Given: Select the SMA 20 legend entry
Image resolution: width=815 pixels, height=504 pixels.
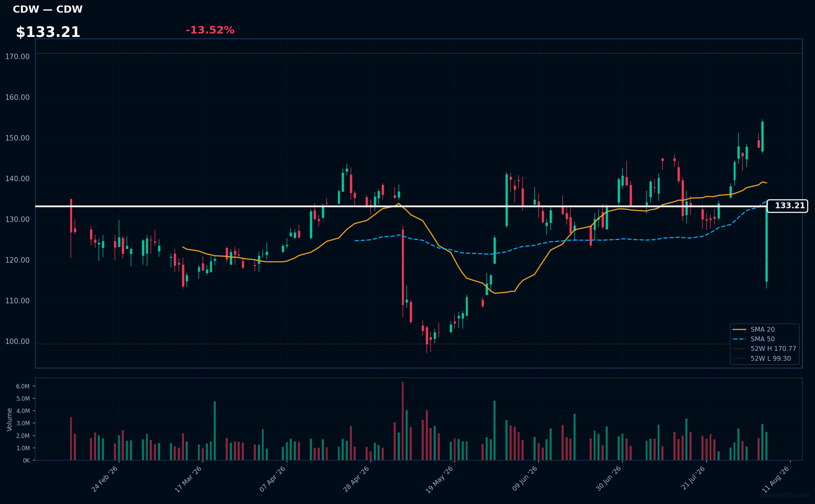Looking at the screenshot, I should pos(753,329).
